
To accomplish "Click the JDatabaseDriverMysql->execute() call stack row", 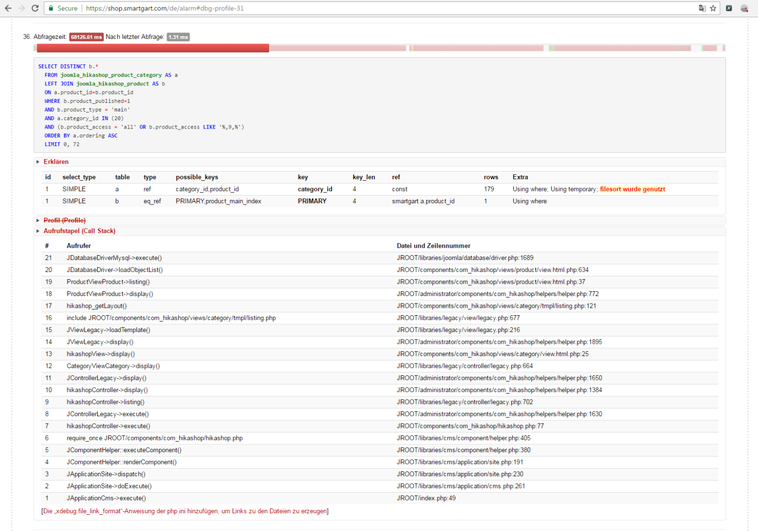I will pyautogui.click(x=114, y=258).
